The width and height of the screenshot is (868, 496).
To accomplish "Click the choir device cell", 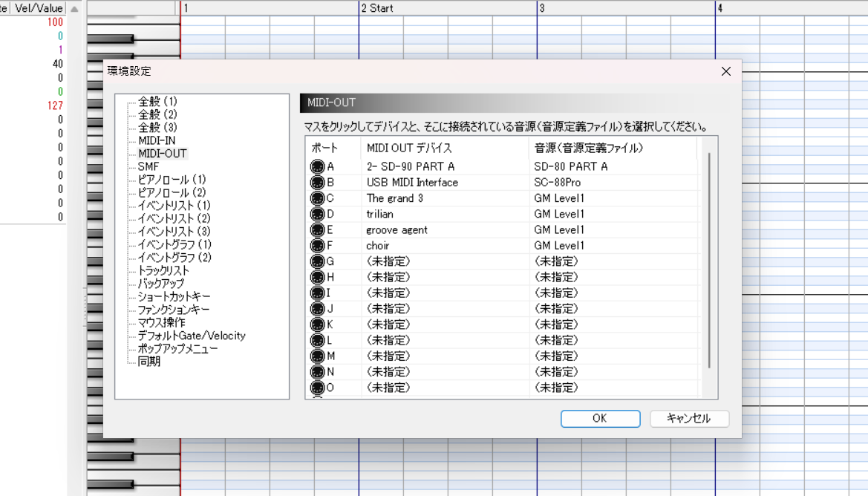I will pyautogui.click(x=446, y=246).
